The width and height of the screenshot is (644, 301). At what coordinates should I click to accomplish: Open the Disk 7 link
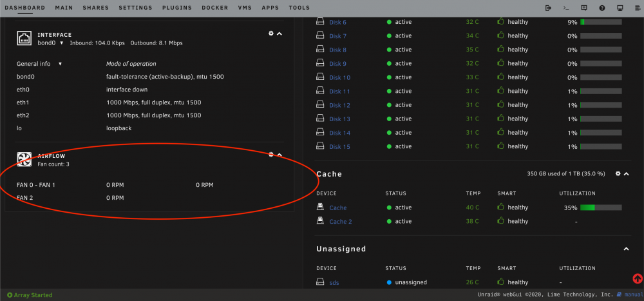(x=337, y=36)
